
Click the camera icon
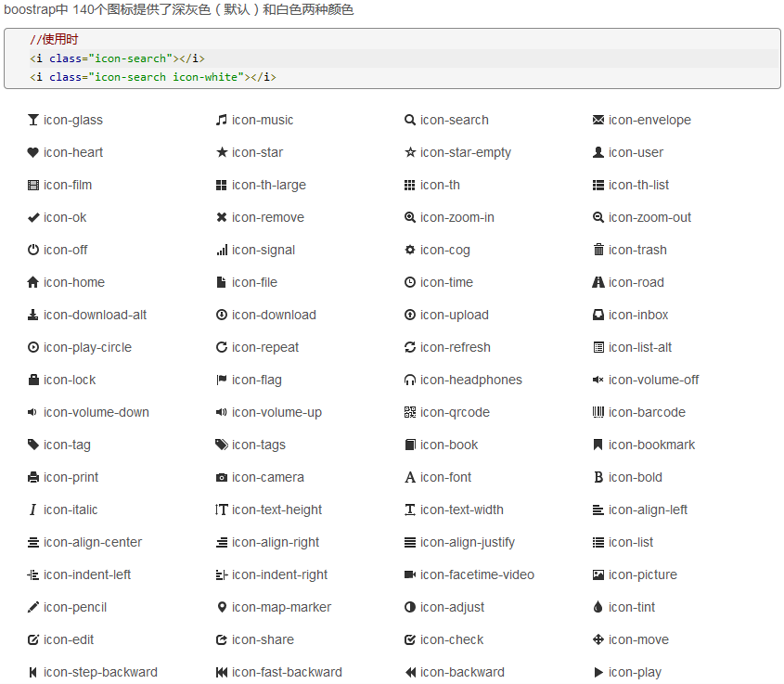point(221,477)
